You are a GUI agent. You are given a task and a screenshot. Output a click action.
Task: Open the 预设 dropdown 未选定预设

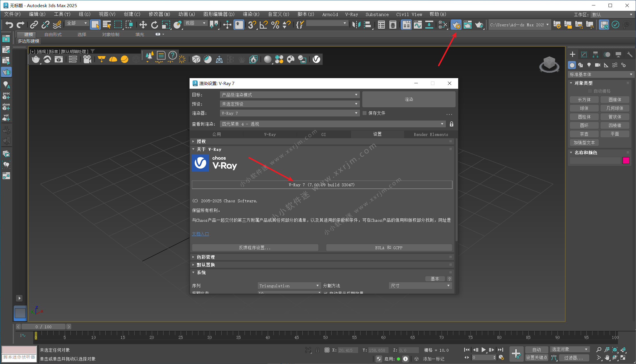[x=290, y=104]
